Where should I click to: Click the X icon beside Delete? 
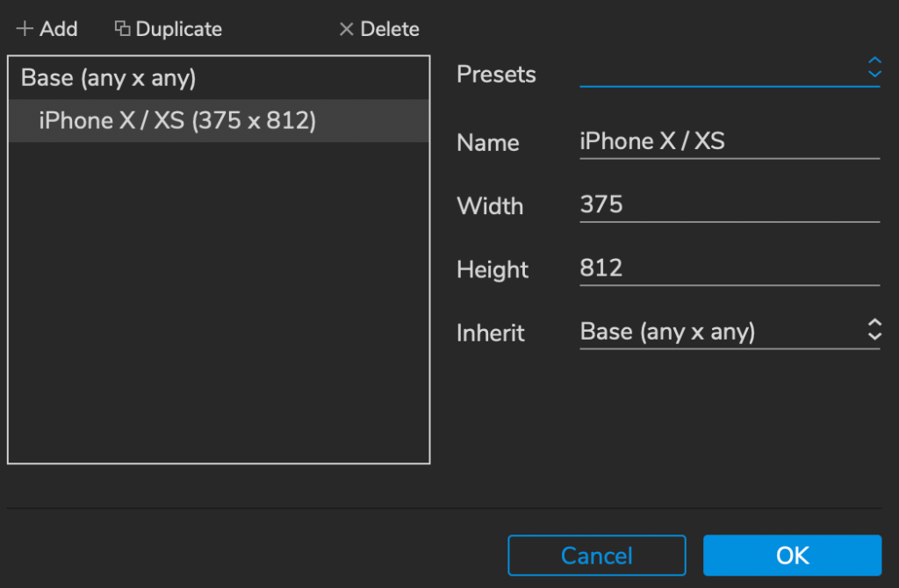[347, 29]
